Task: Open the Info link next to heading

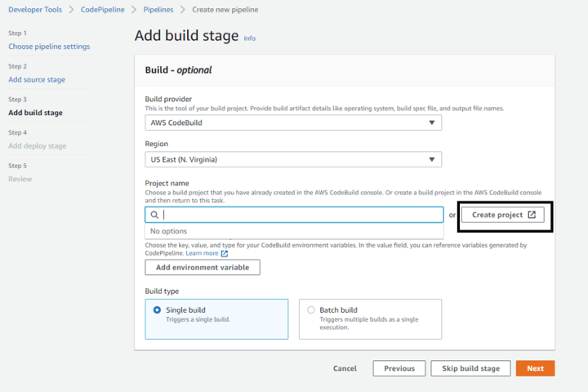Action: pyautogui.click(x=250, y=38)
